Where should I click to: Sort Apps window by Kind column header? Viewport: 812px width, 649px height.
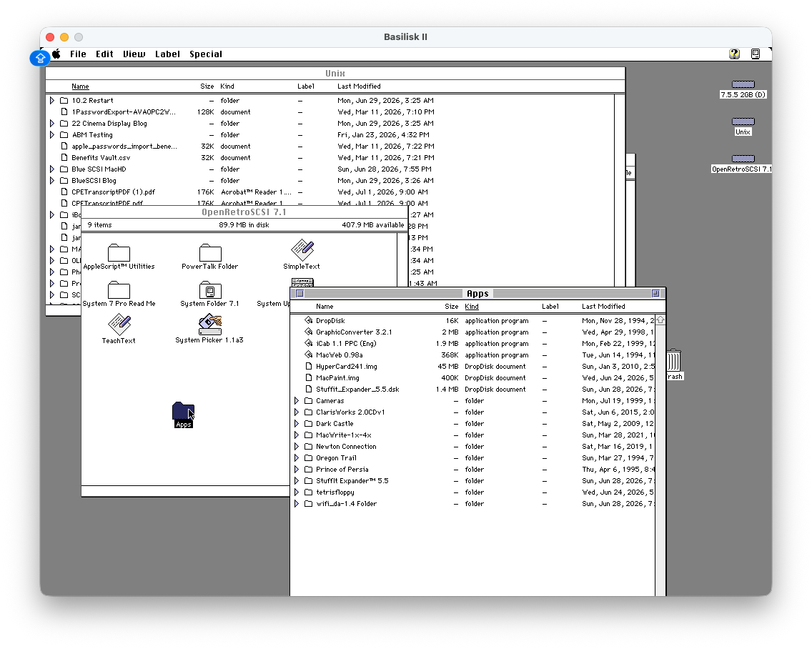(x=472, y=307)
